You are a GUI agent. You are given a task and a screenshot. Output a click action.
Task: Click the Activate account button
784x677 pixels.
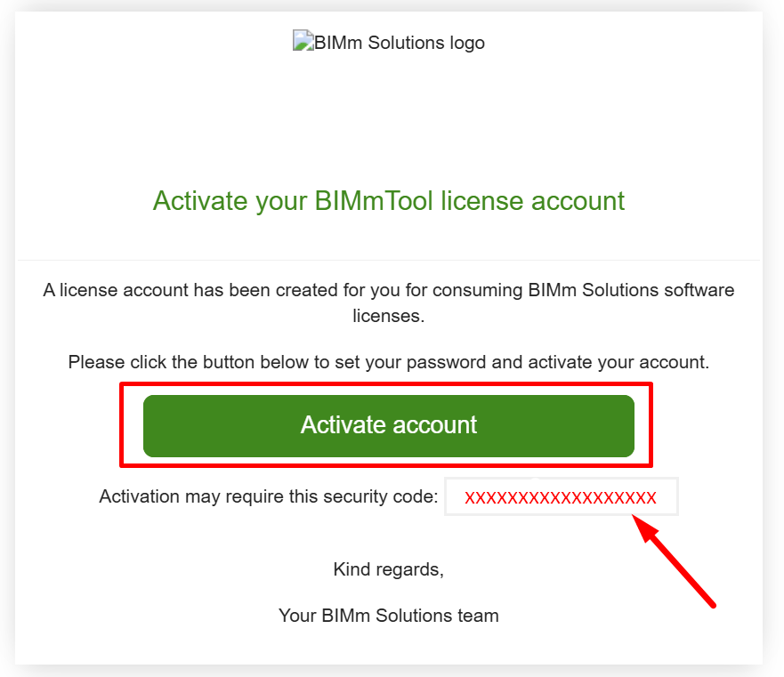point(389,425)
